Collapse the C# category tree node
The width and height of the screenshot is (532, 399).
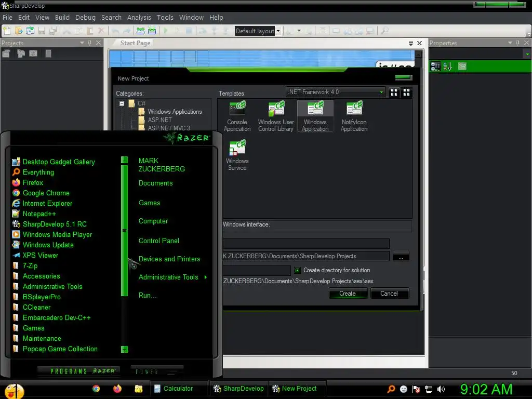pyautogui.click(x=122, y=103)
